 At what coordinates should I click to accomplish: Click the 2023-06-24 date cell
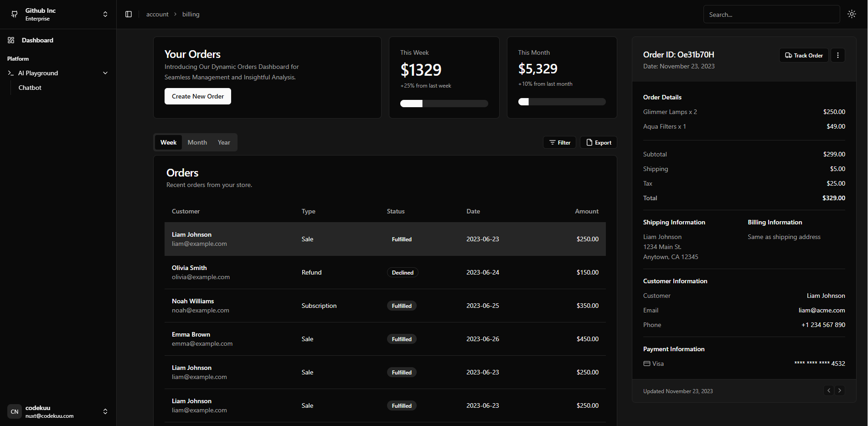click(x=482, y=272)
